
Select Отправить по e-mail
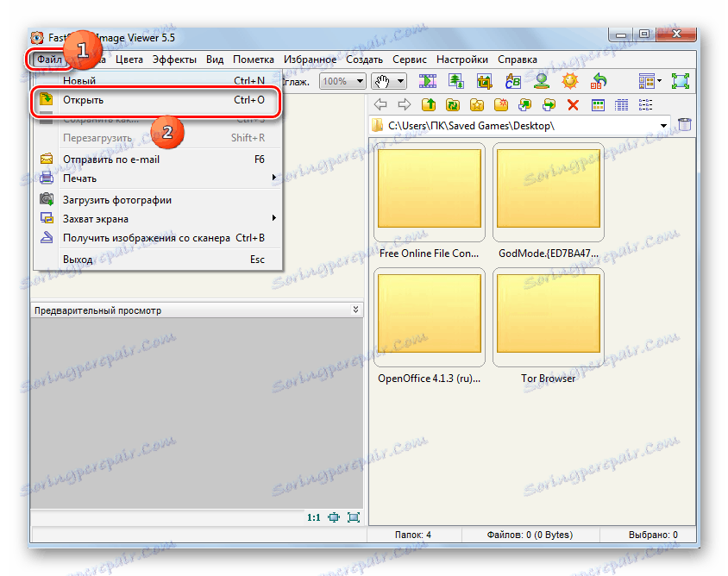[x=158, y=160]
